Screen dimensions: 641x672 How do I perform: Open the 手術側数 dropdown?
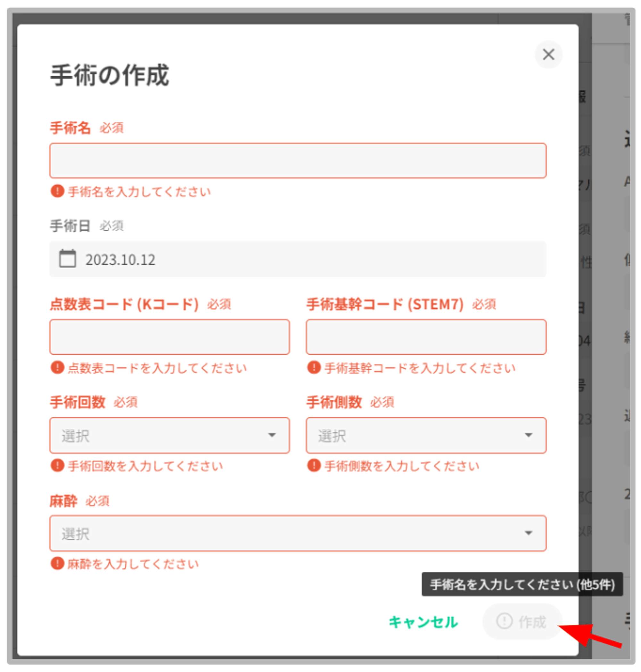tap(426, 435)
